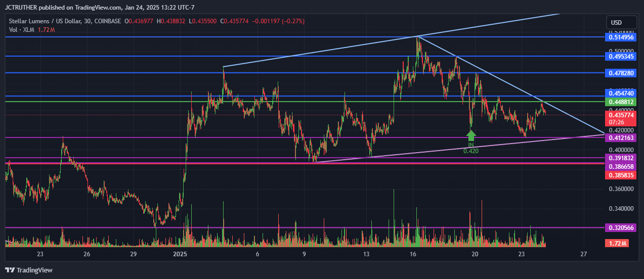Click the 0.400000 price axis tick
The height and width of the screenshot is (279, 644).
621,150
